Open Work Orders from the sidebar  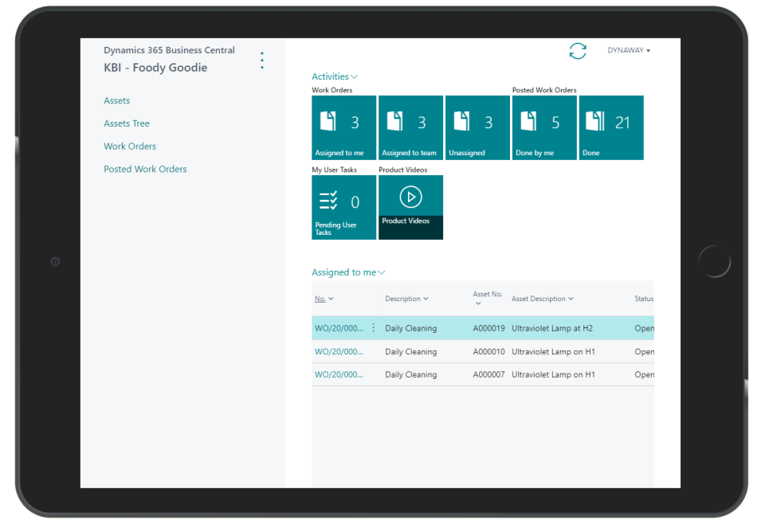pos(130,146)
